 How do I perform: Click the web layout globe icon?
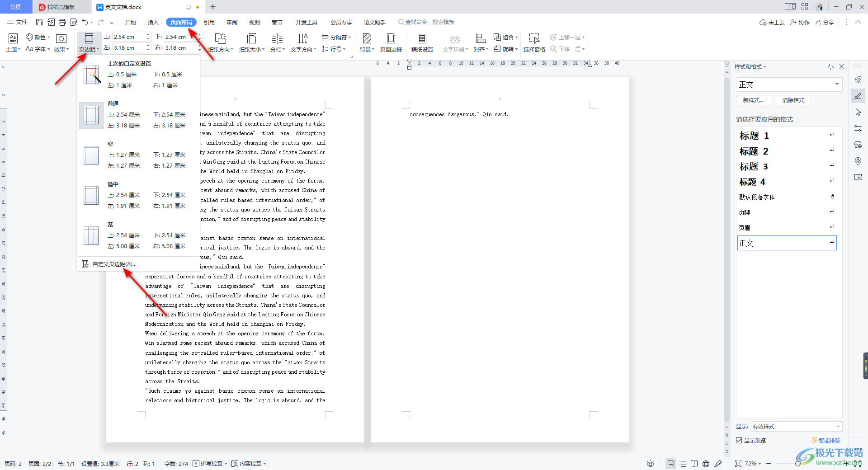point(706,464)
